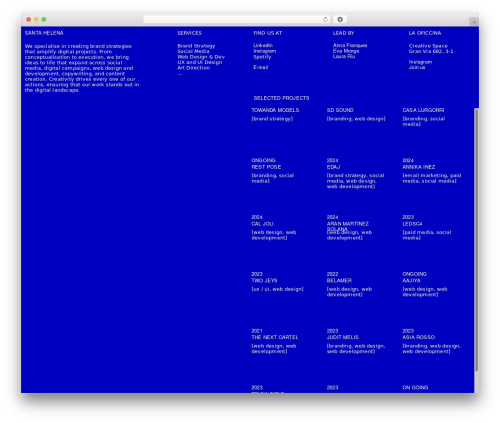
Task: Open the ANNIKA INEZ project
Action: pyautogui.click(x=419, y=167)
